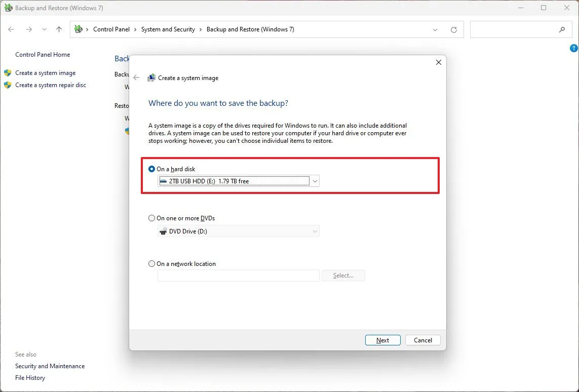This screenshot has width=579, height=392.
Task: Click the navigation back arrow
Action: [x=11, y=29]
